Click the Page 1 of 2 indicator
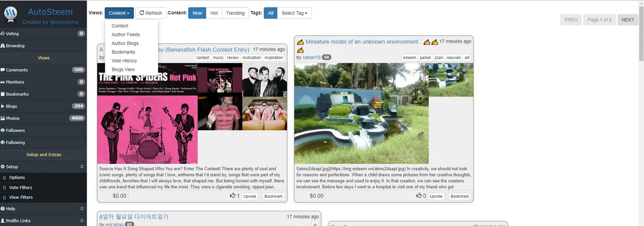644x226 pixels. coord(600,20)
